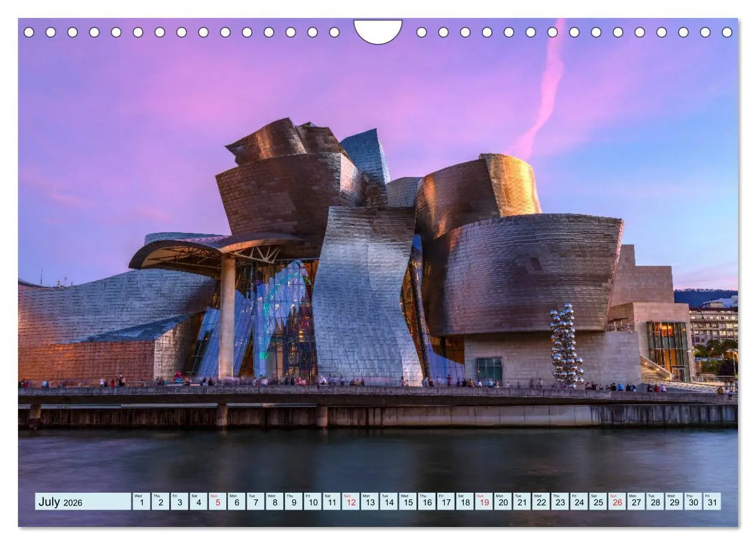Select Saturday 4 date cell
Viewport: 756px width, 545px height.
(199, 501)
